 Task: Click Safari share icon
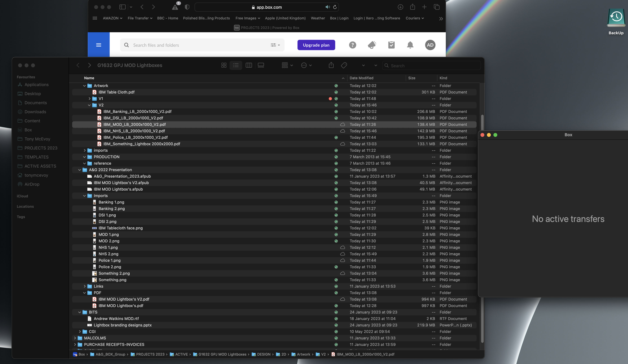(x=412, y=7)
